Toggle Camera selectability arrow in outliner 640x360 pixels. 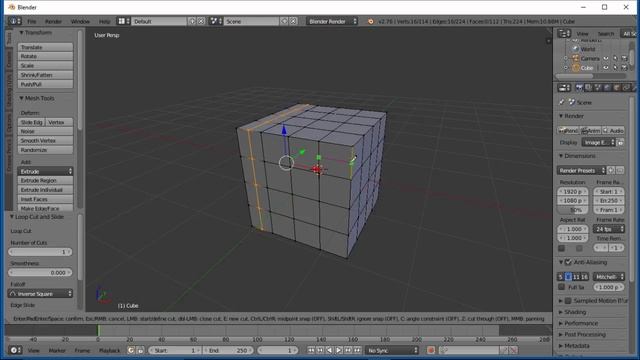(615, 58)
